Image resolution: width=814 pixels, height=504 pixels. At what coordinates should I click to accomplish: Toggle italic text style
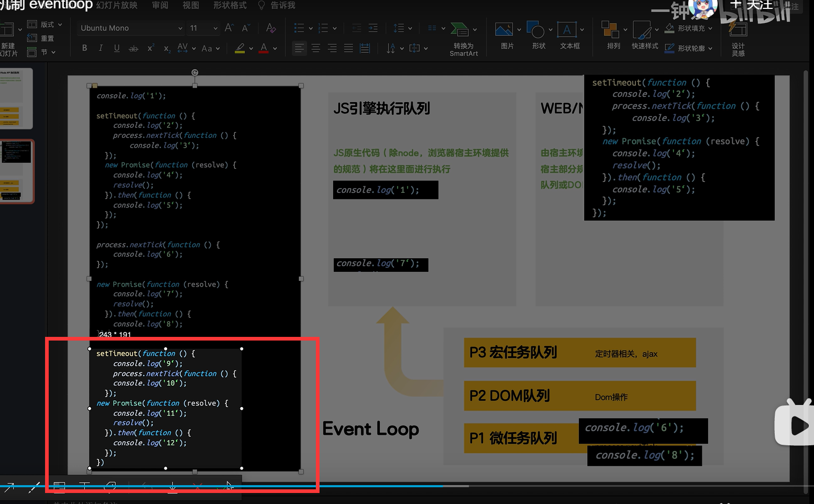coord(101,48)
